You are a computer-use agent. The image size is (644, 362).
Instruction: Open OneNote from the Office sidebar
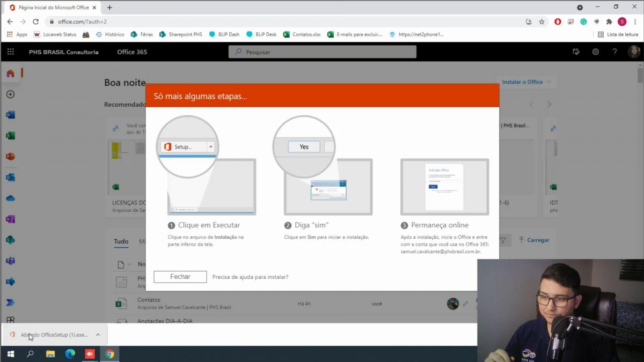point(10,219)
